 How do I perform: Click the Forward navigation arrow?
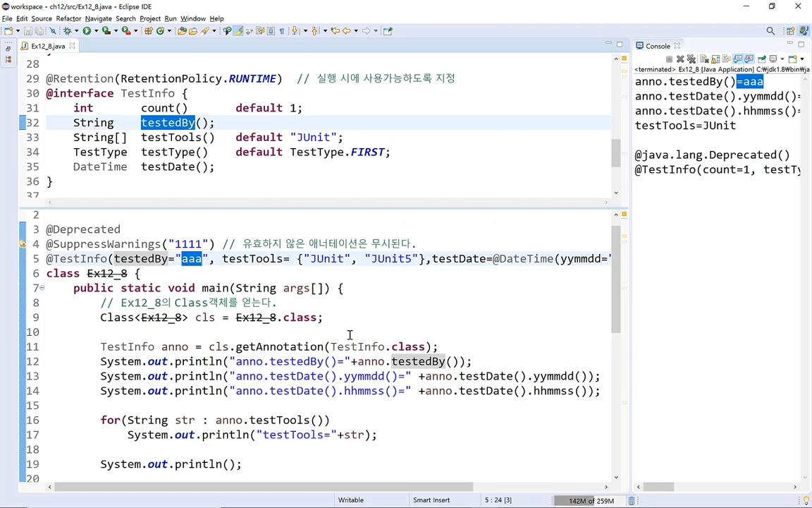(x=366, y=31)
